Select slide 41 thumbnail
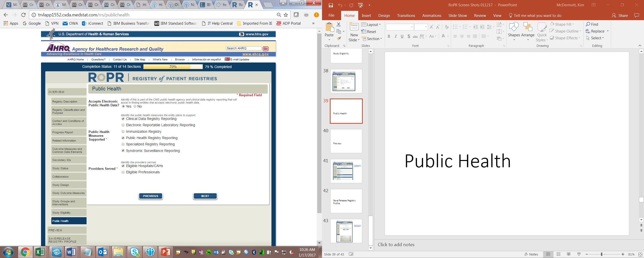This screenshot has width=644, height=258. pos(346,171)
